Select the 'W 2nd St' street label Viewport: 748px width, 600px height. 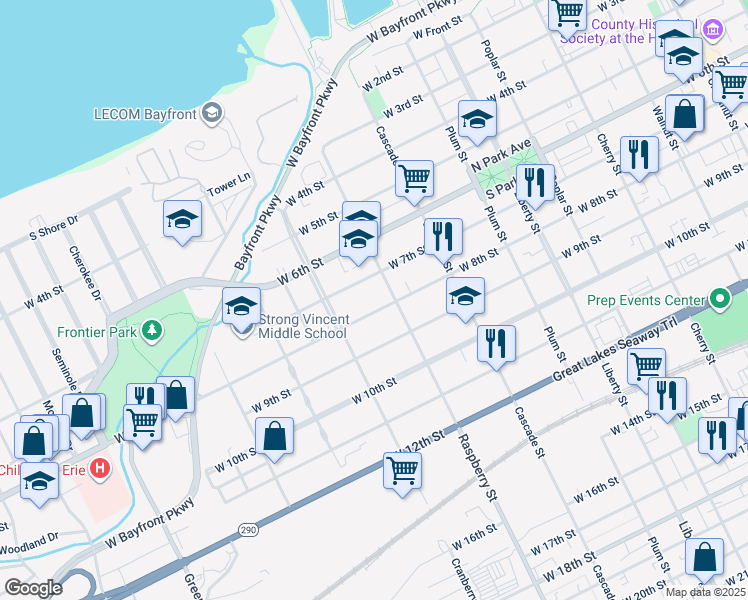tap(383, 79)
